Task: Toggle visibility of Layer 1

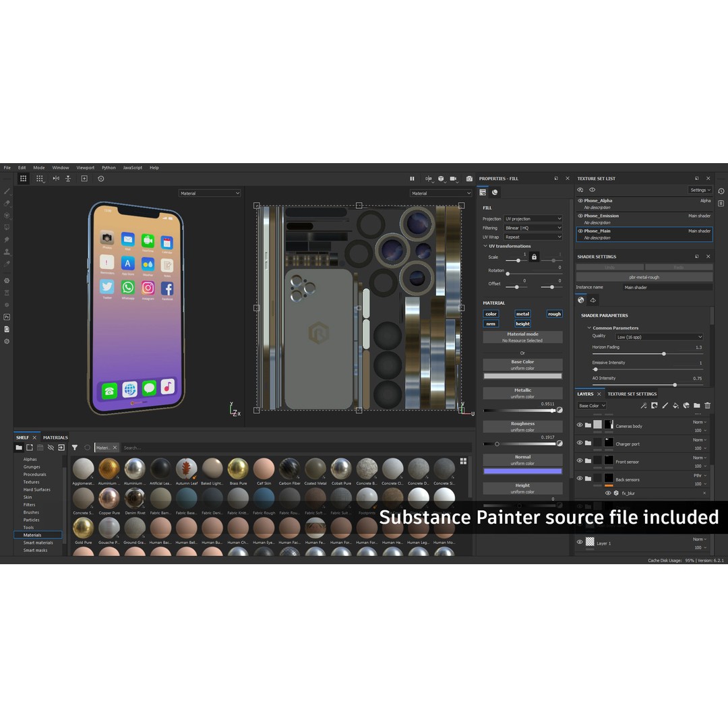Action: pyautogui.click(x=580, y=542)
